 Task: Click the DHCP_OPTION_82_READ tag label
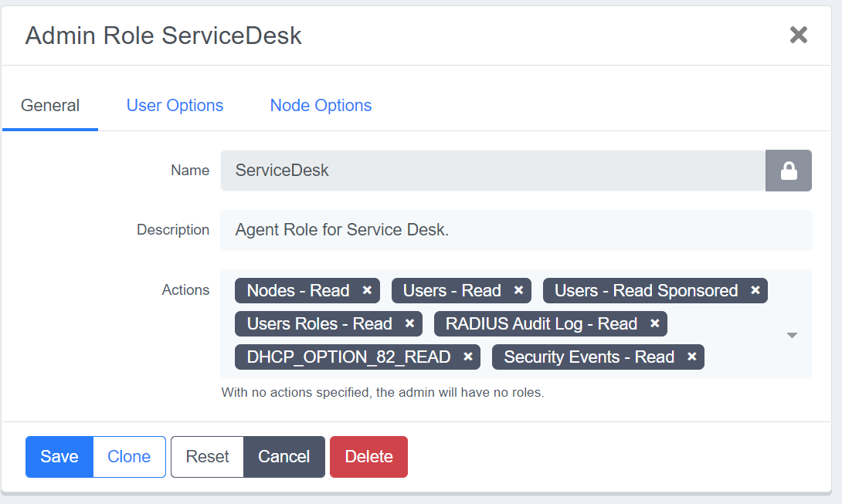[x=348, y=357]
